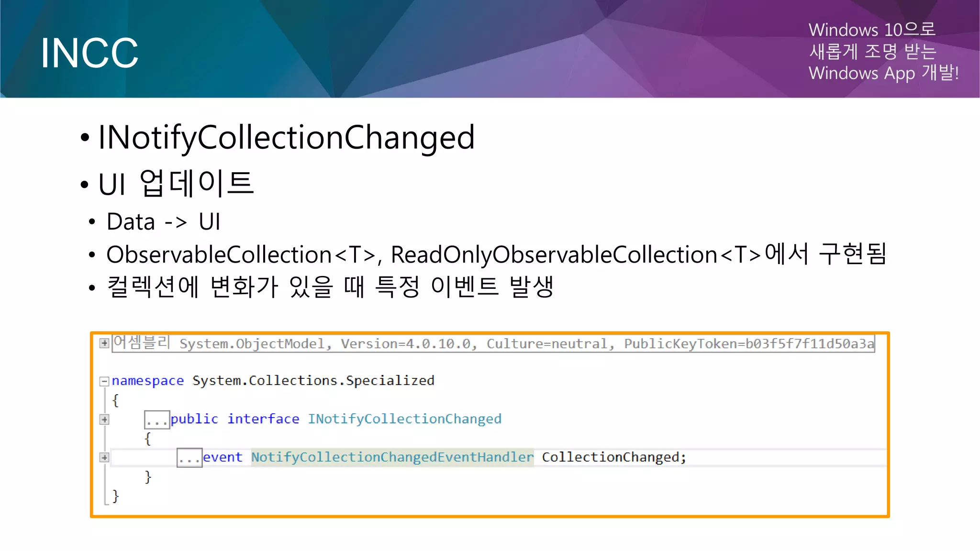Click the 'Data -> UI' sub-bullet

(x=163, y=221)
